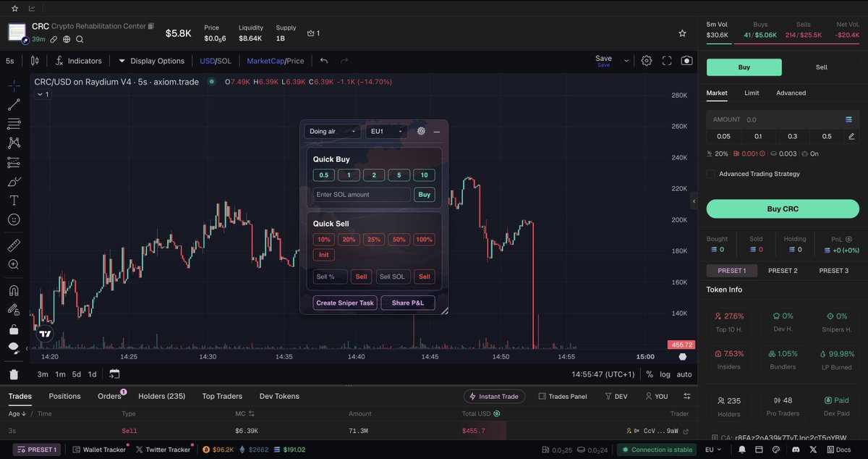The height and width of the screenshot is (459, 868).
Task: Remove drawings using trash icon
Action: (x=14, y=374)
